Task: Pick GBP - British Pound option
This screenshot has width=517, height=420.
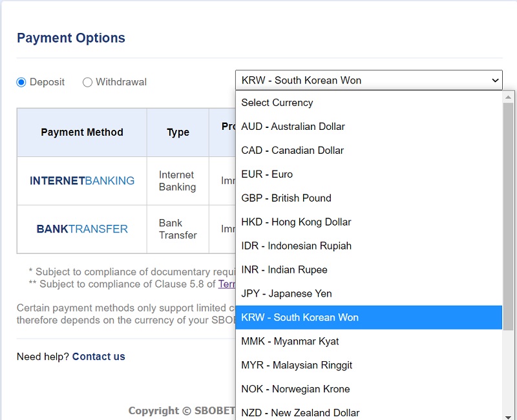Action: 368,198
